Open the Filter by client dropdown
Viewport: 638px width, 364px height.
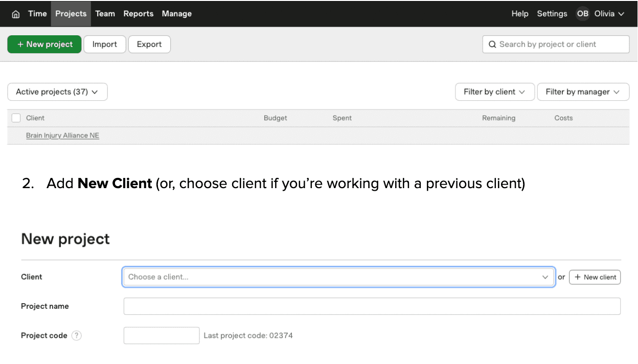coord(495,92)
